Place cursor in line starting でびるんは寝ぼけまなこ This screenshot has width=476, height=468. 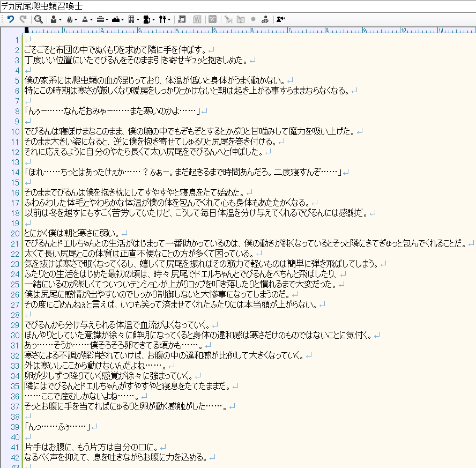tap(190, 131)
